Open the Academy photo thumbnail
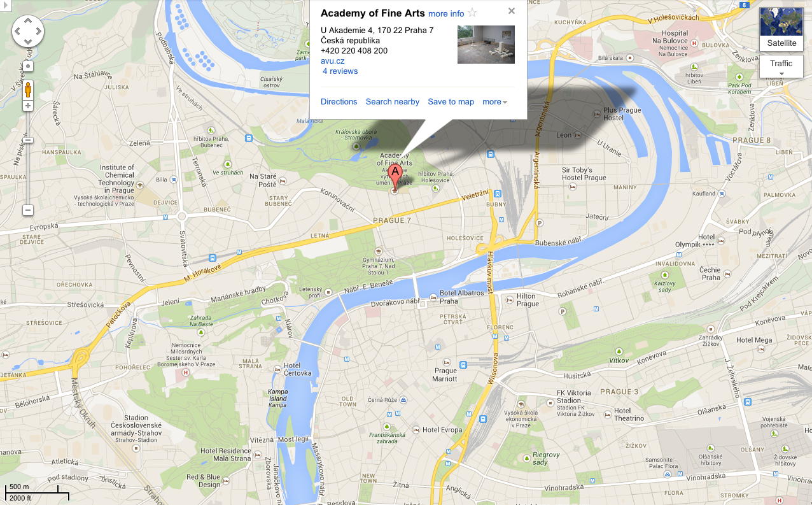The image size is (812, 505). [486, 45]
